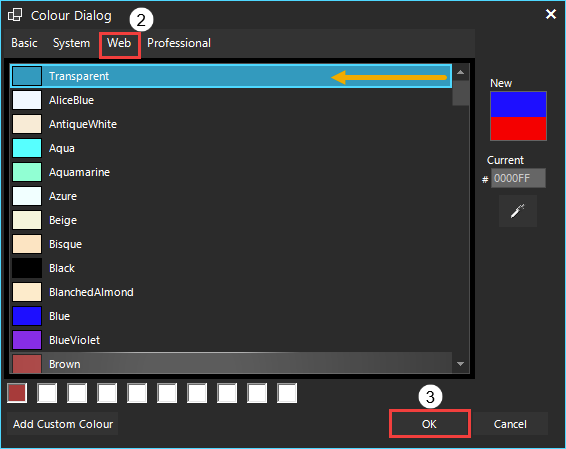
Task: Choose the brown custom colour slot
Action: pos(17,393)
